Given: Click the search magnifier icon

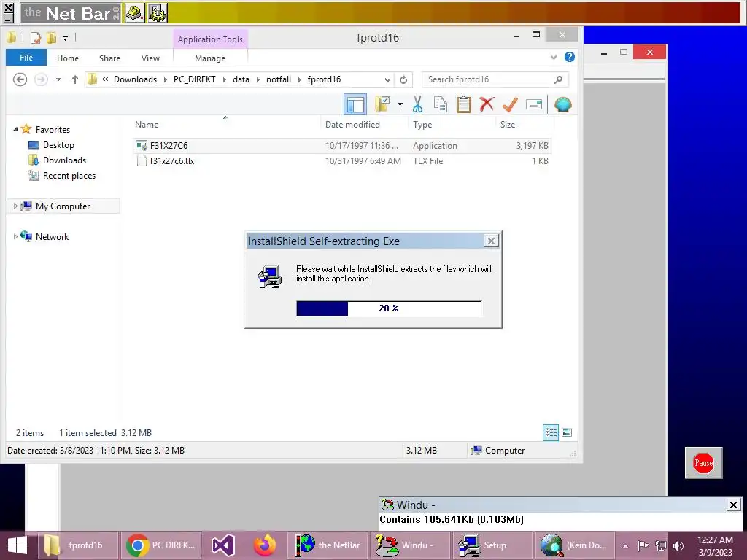Looking at the screenshot, I should (559, 79).
